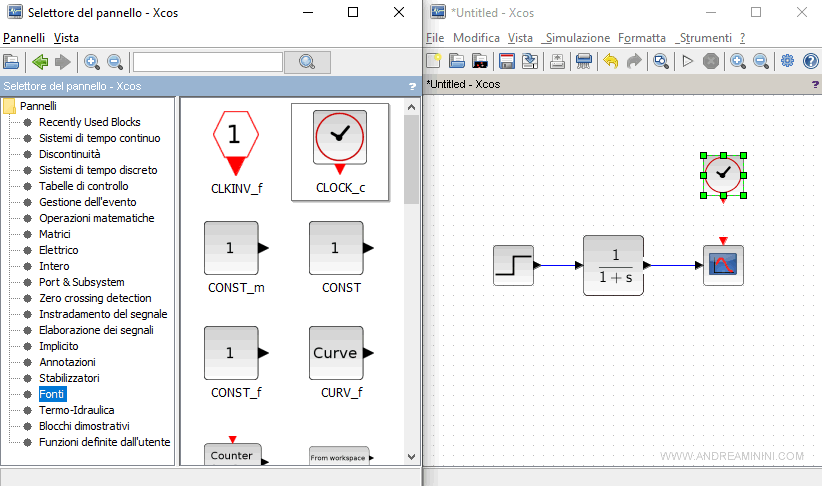
Task: Click the step function block in diagram
Action: click(x=514, y=265)
